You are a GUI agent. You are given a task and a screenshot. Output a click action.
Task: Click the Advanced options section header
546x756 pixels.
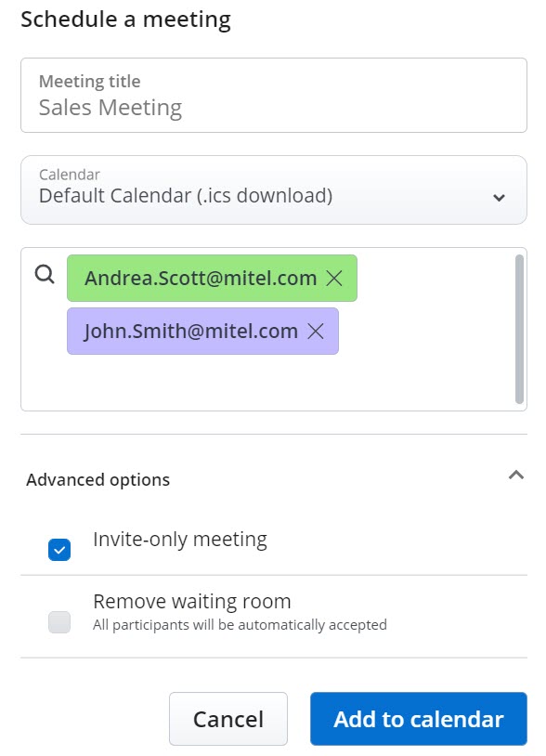[x=274, y=479]
